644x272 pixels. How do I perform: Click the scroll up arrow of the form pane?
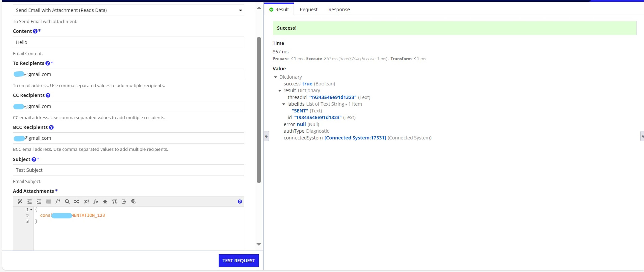pos(259,8)
